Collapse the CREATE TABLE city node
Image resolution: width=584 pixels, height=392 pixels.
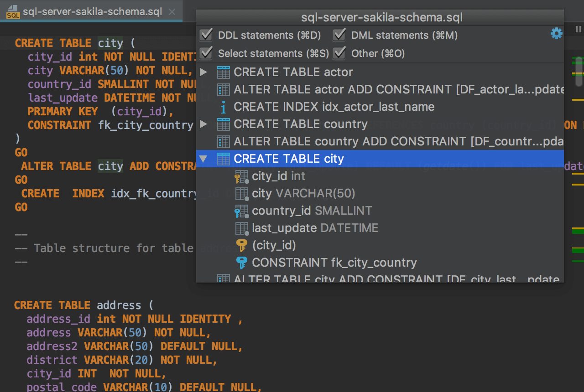[203, 159]
